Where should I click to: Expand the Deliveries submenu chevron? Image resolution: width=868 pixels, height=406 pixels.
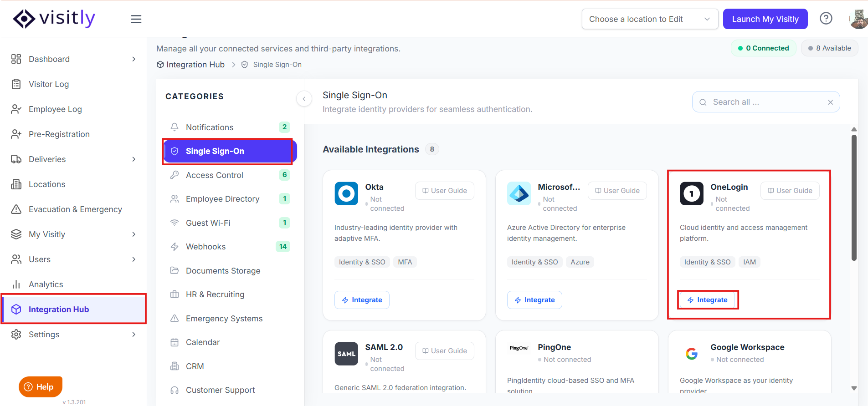tap(134, 159)
